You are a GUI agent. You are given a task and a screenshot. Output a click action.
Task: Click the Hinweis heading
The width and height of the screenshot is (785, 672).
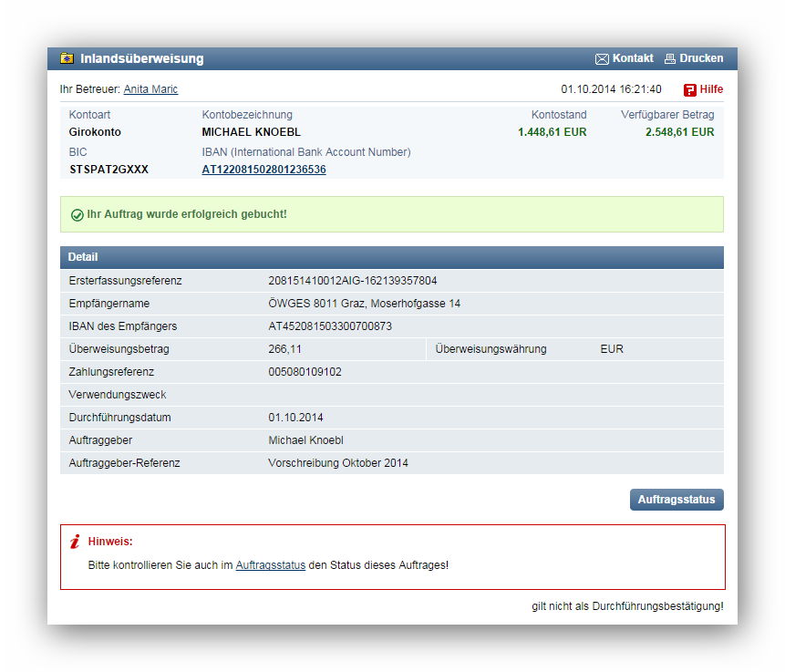click(x=110, y=542)
